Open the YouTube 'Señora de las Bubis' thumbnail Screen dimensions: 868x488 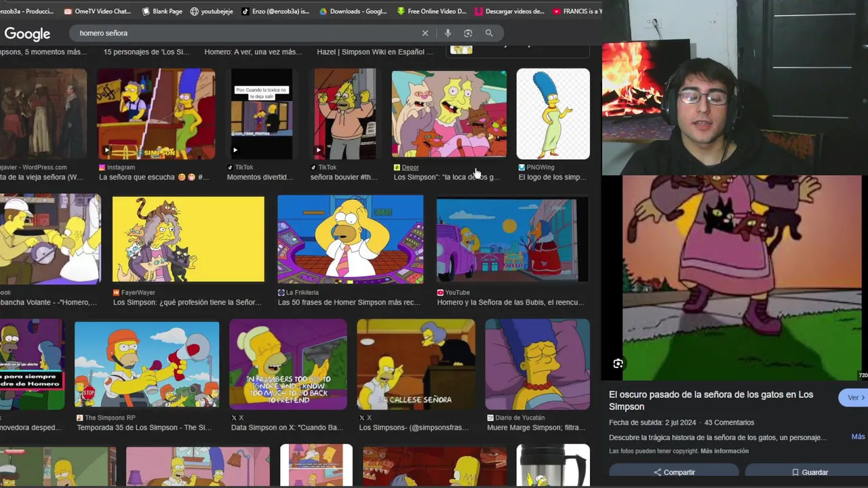tap(513, 239)
